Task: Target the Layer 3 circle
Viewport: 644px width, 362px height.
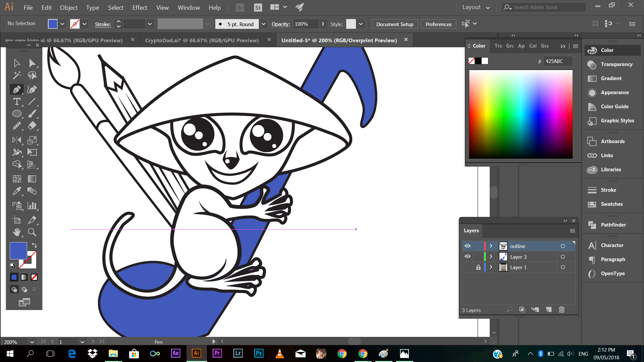Action: click(x=563, y=257)
